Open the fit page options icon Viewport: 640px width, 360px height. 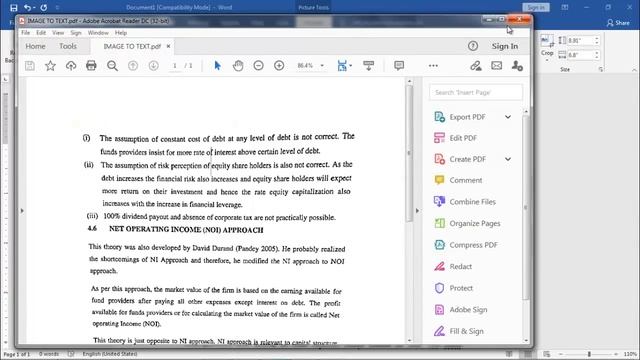point(342,66)
